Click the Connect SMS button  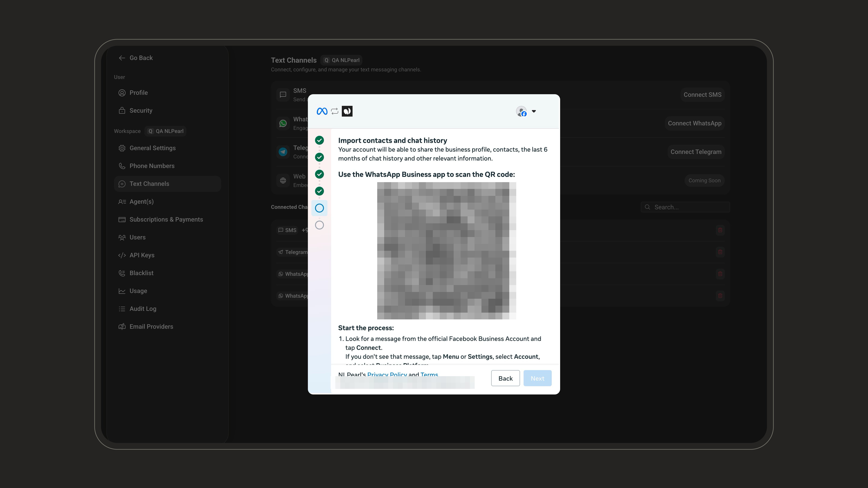[702, 95]
